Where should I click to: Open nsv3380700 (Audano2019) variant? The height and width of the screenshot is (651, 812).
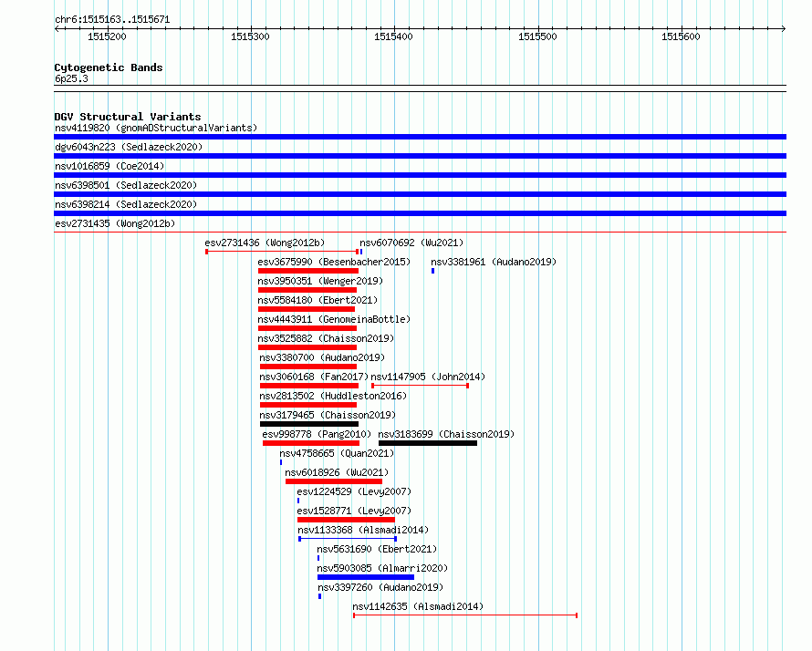click(322, 357)
